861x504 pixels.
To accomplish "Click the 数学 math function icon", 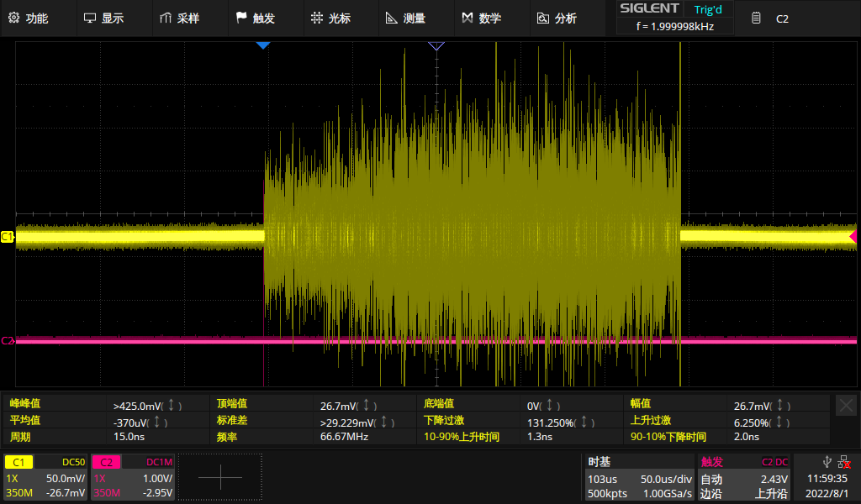I will pos(467,18).
